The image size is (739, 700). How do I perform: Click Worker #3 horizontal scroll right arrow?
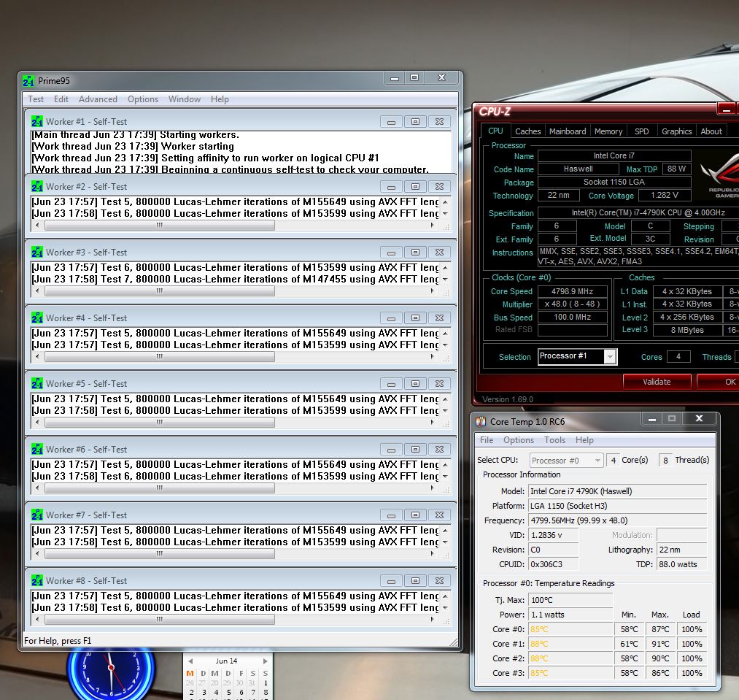[432, 291]
